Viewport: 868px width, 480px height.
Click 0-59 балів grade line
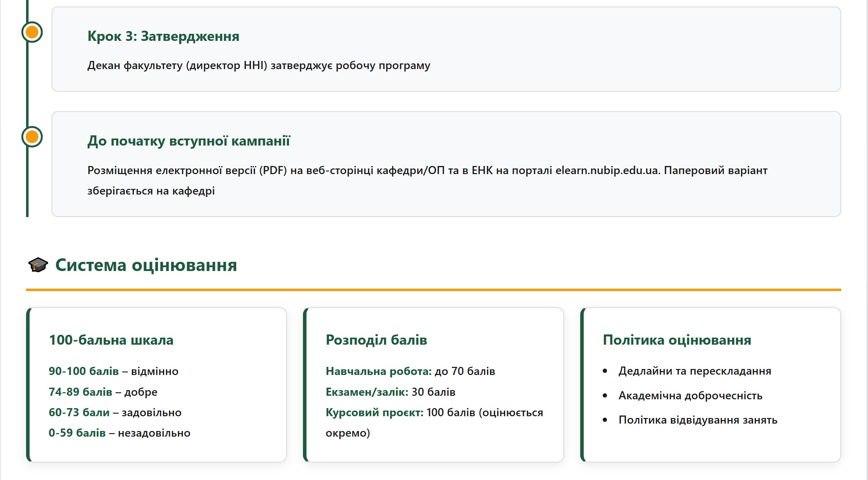click(x=119, y=433)
